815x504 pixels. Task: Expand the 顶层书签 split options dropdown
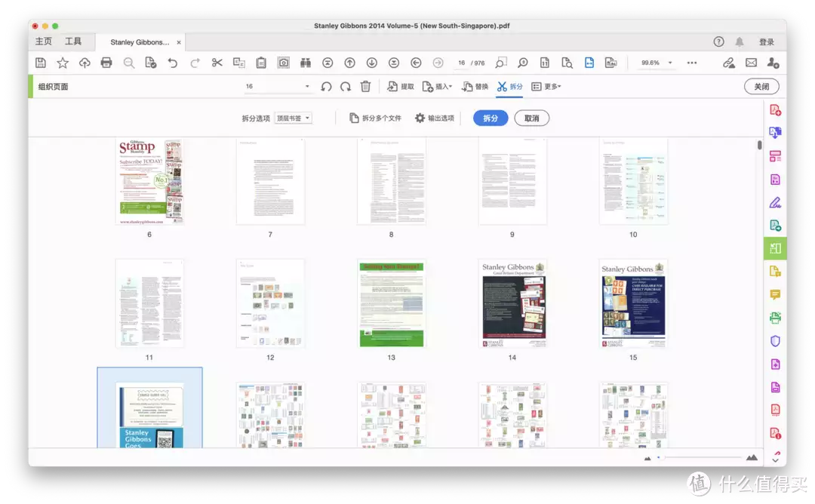click(x=293, y=118)
